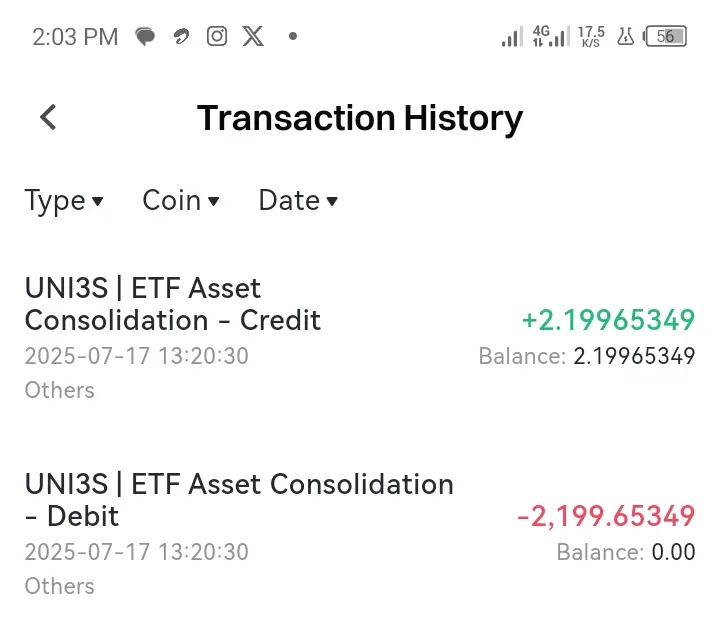720x640 pixels.
Task: Tap the Transaction History title
Action: coord(360,118)
